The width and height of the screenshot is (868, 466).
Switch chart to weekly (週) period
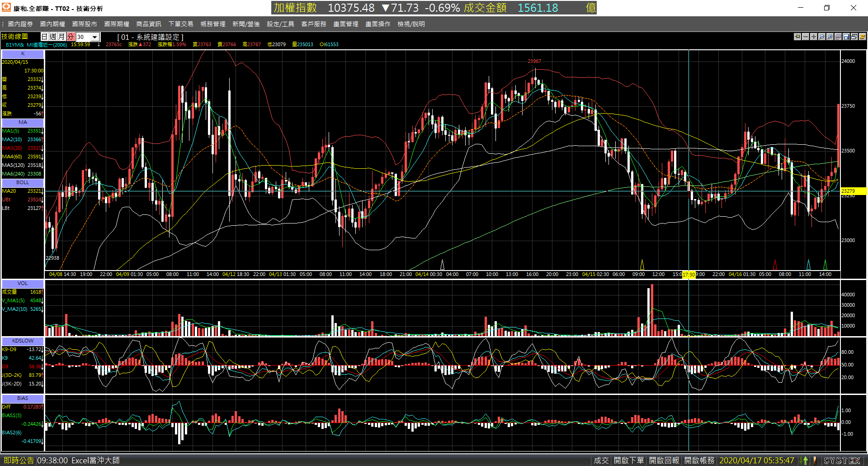53,37
